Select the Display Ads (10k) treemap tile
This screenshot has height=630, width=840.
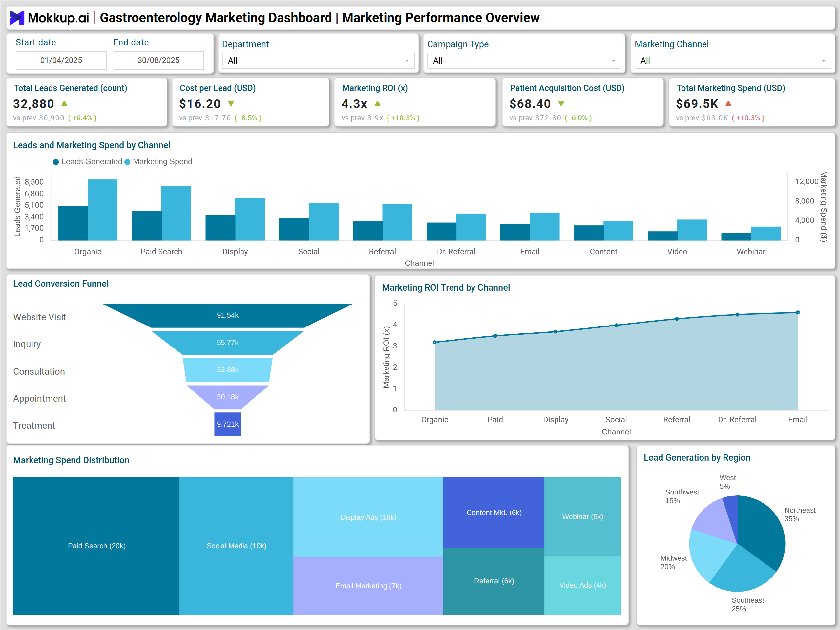tap(368, 517)
